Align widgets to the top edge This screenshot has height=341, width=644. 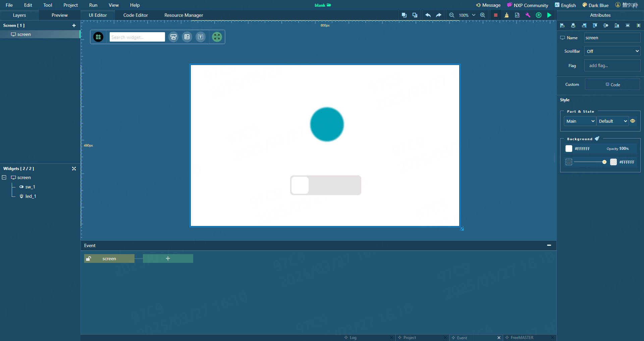pos(595,25)
